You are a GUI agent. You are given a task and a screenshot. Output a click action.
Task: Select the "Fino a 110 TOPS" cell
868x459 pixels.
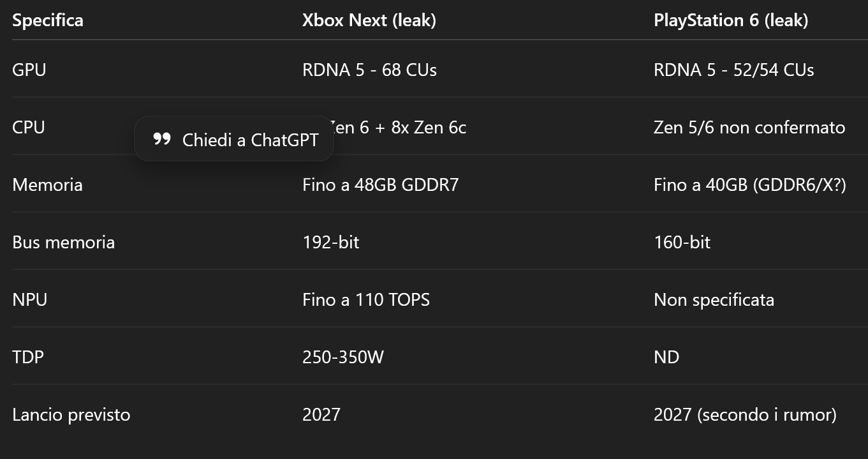[365, 299]
